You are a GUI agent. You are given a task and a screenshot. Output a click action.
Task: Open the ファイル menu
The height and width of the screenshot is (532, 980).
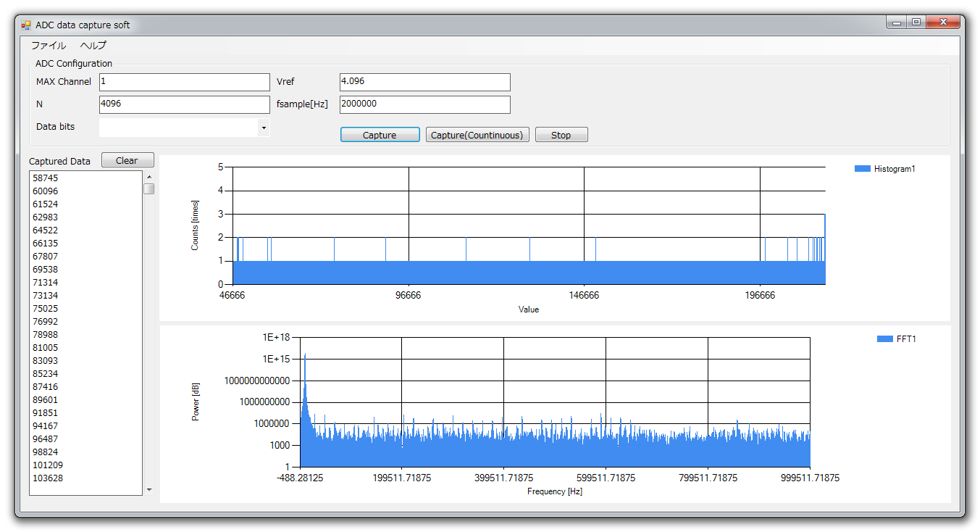click(49, 45)
